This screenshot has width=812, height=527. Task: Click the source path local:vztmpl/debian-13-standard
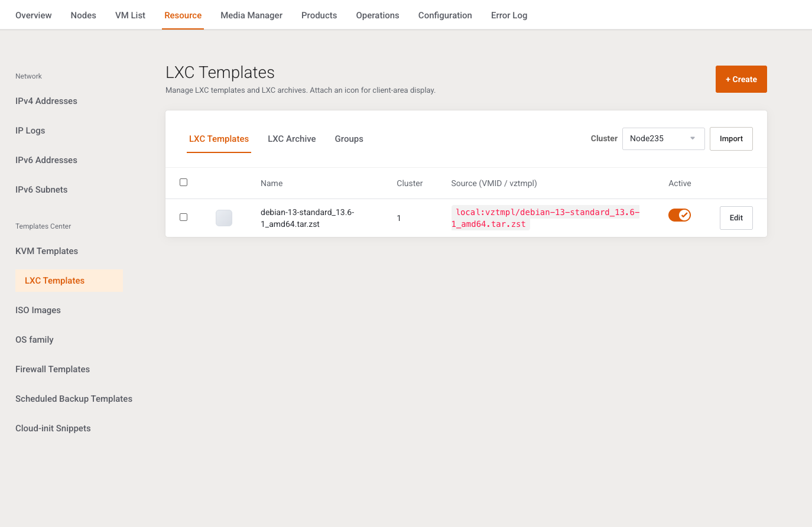[x=545, y=218]
